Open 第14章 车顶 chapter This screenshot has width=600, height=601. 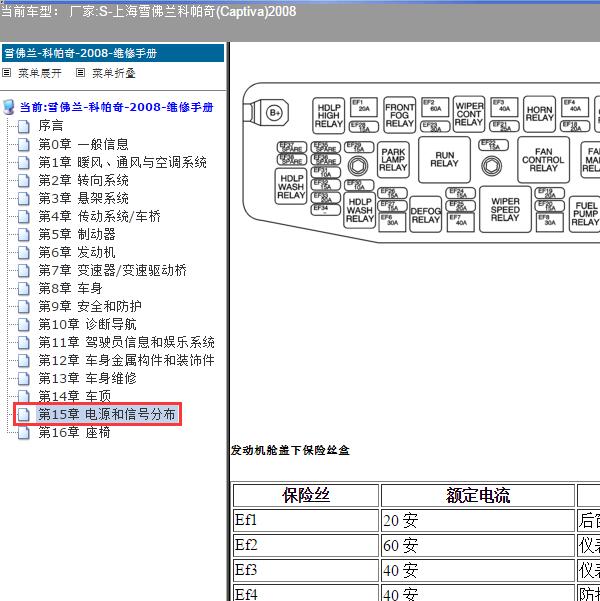74,396
